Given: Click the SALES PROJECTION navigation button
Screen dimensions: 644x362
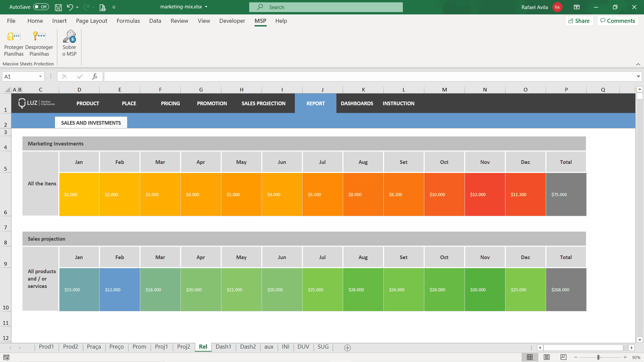Looking at the screenshot, I should (264, 103).
